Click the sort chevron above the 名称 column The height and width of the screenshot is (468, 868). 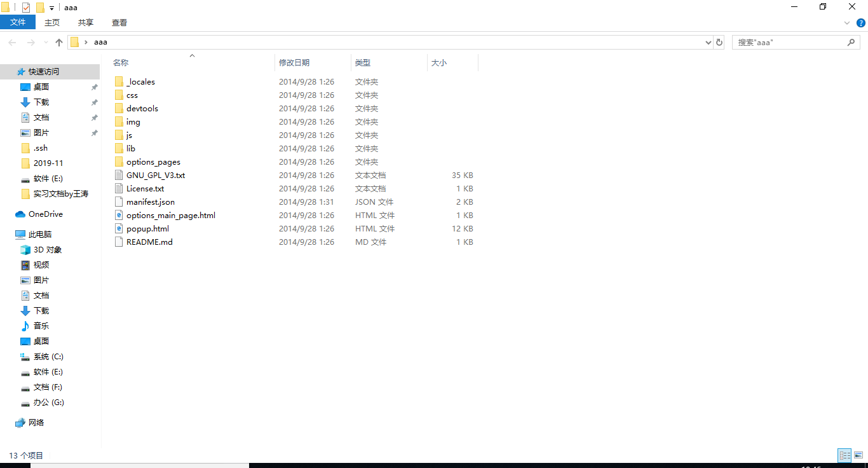pyautogui.click(x=192, y=55)
